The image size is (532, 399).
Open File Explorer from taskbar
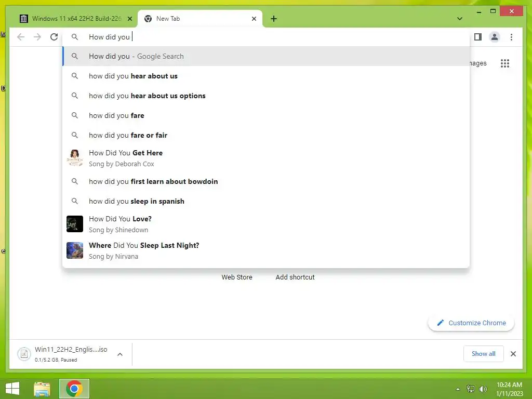point(42,389)
